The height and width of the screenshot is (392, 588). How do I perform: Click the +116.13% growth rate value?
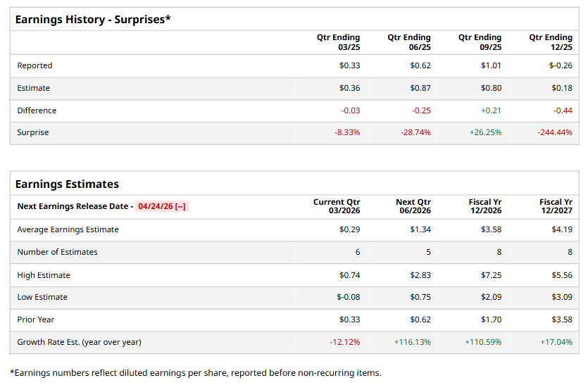[x=413, y=342]
